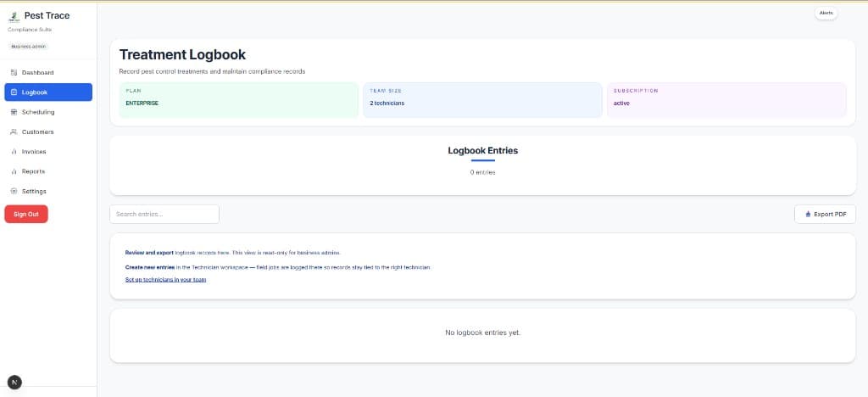Click the Team Size 2 technicians card
Screen dimensions: 868x397
[x=482, y=99]
